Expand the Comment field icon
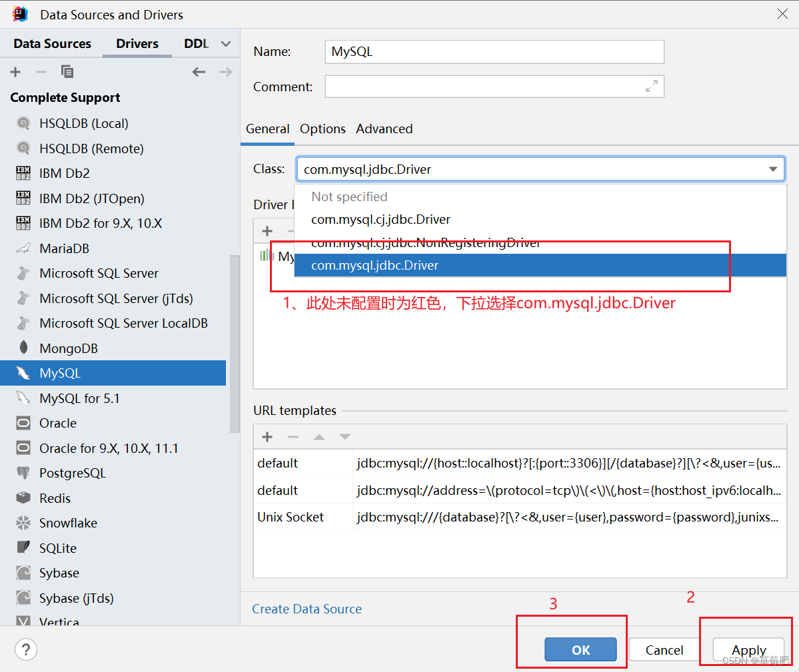This screenshot has width=799, height=672. [651, 87]
